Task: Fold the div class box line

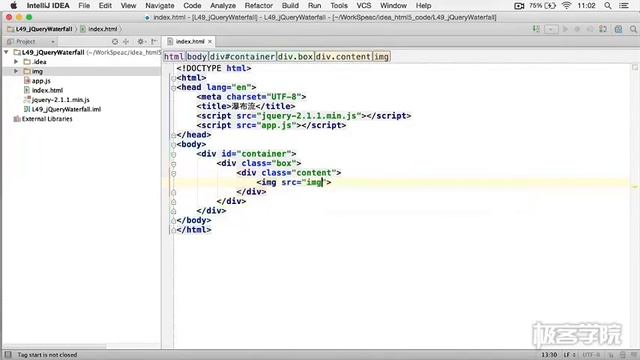Action: pos(173,164)
